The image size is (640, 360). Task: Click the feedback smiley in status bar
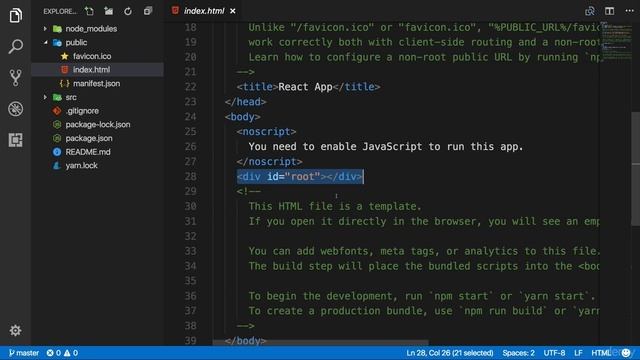(626, 353)
